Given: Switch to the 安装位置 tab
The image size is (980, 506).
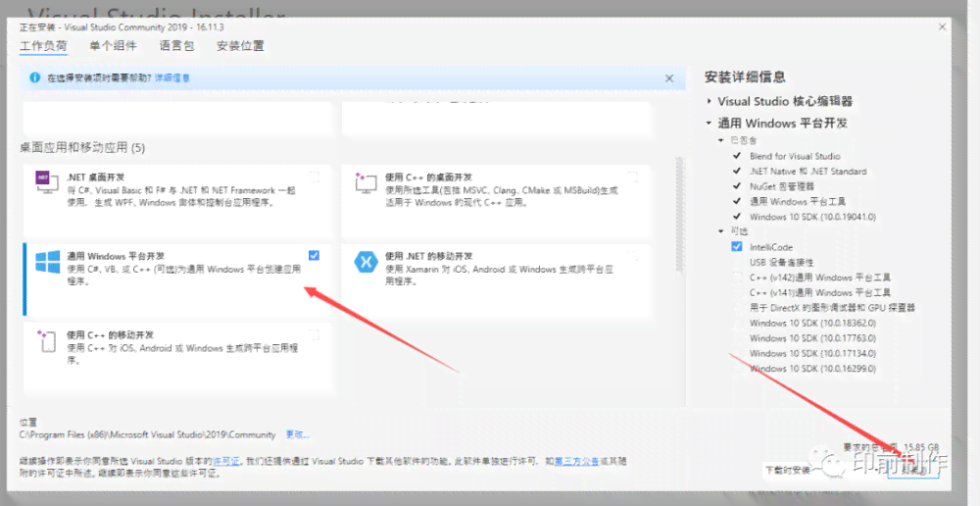Looking at the screenshot, I should [x=240, y=46].
